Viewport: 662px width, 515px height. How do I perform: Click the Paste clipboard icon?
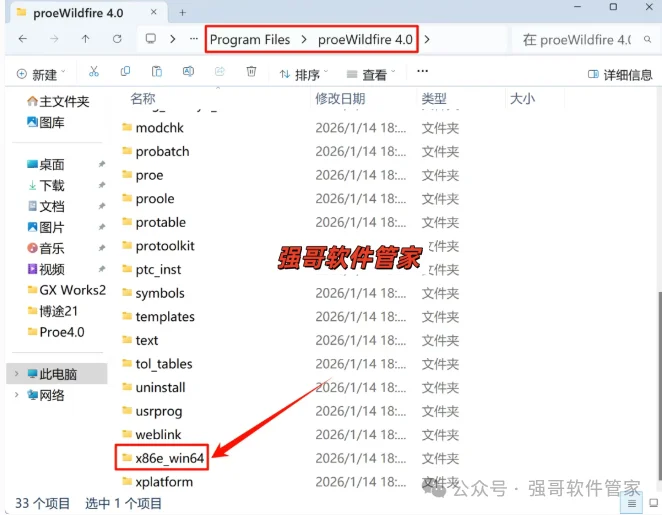point(157,72)
